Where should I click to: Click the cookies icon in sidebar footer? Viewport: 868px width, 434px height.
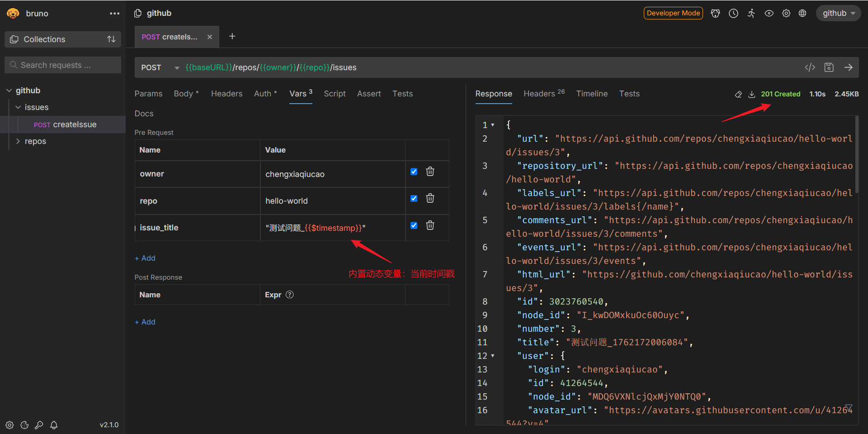[24, 425]
